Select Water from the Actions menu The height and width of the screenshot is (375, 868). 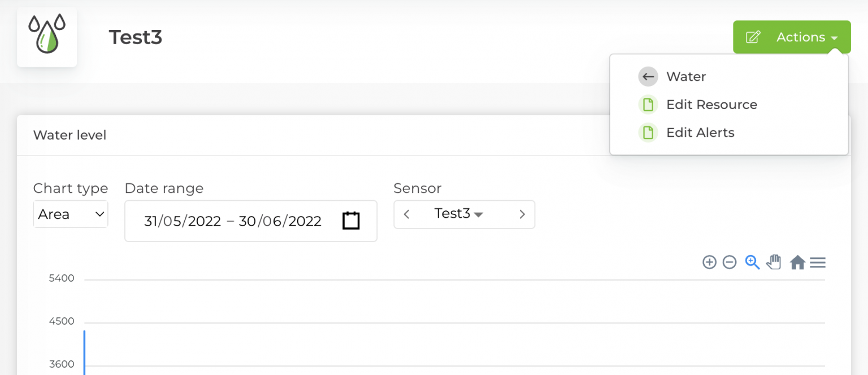coord(686,76)
